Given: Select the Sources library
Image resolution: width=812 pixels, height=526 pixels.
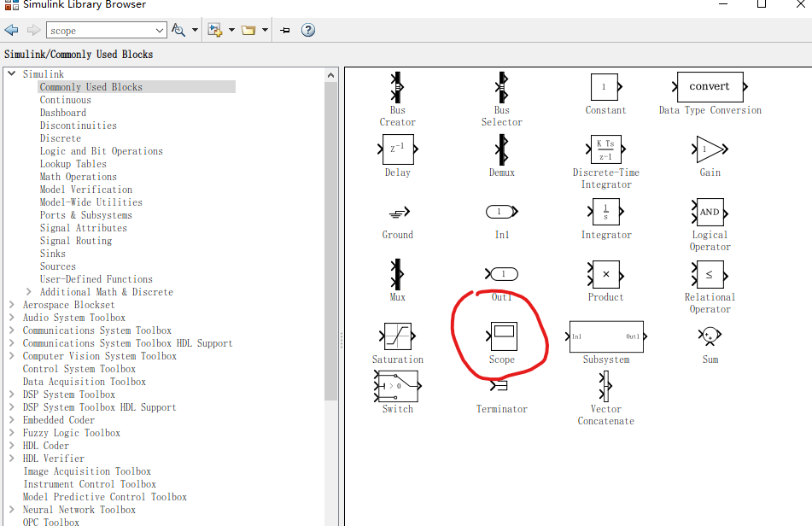Looking at the screenshot, I should [x=58, y=266].
